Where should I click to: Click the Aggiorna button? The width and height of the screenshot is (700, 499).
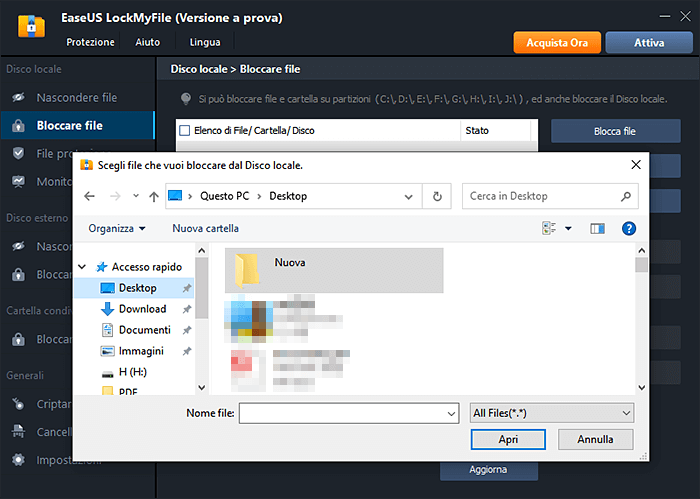point(488,470)
